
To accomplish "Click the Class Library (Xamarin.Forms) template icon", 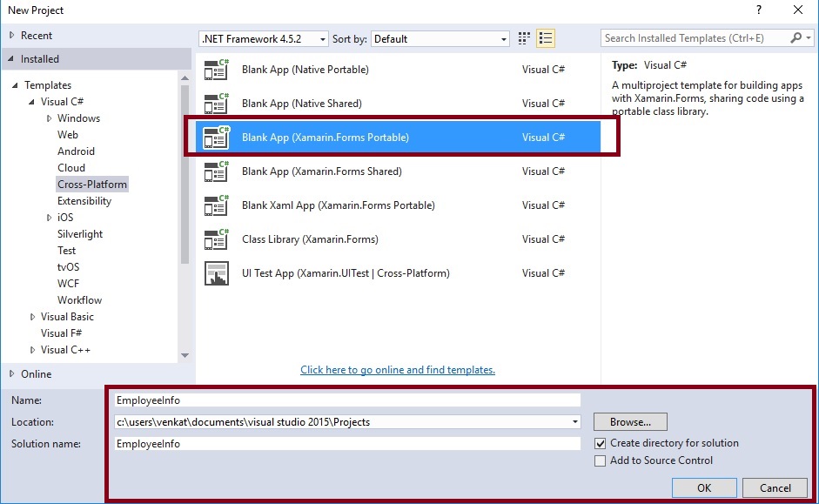I will click(216, 239).
